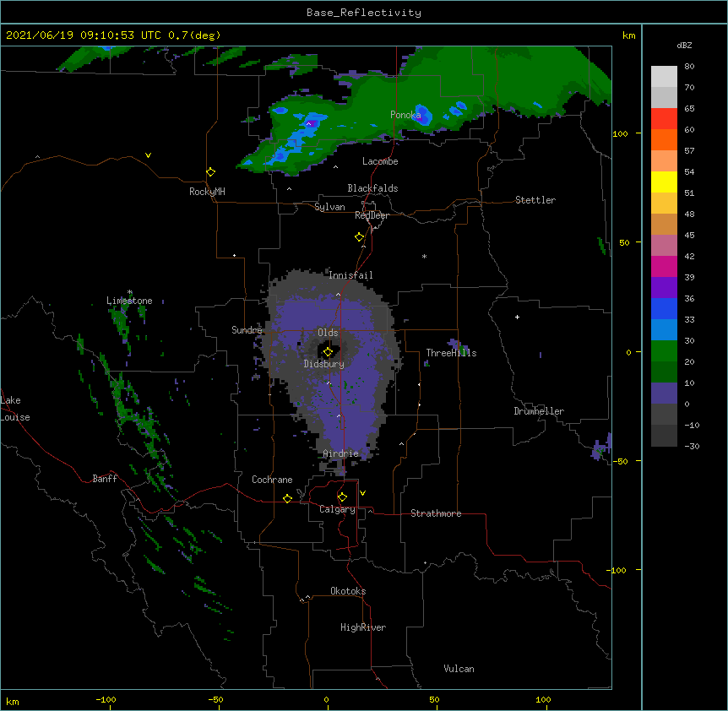Image resolution: width=728 pixels, height=711 pixels.
Task: Click the Vulcan town label
Action: tap(459, 669)
